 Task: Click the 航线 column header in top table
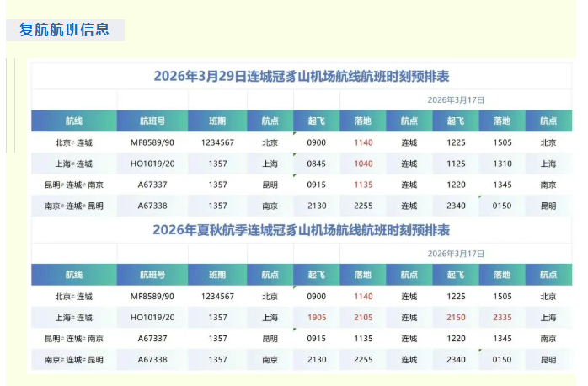coord(74,121)
